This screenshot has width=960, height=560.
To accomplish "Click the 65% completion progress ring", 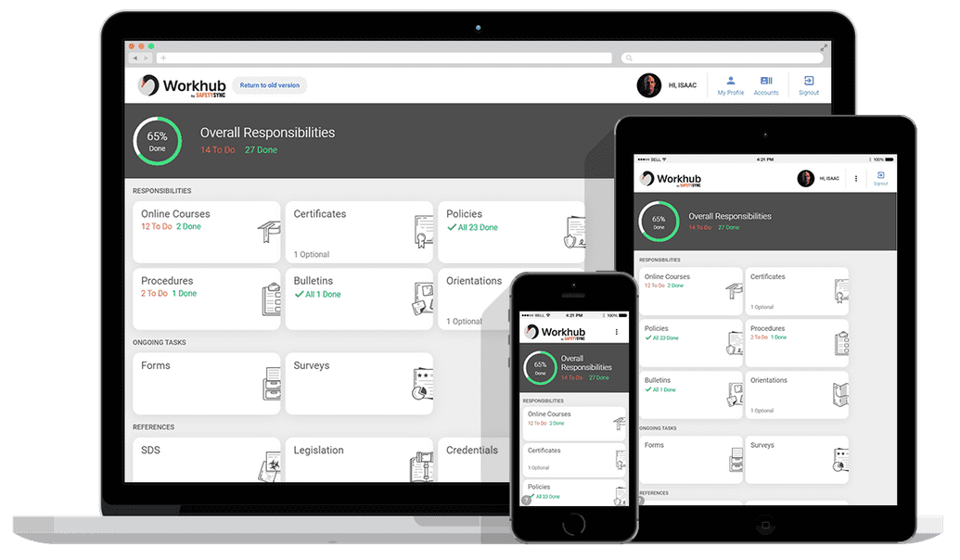I will coord(157,140).
